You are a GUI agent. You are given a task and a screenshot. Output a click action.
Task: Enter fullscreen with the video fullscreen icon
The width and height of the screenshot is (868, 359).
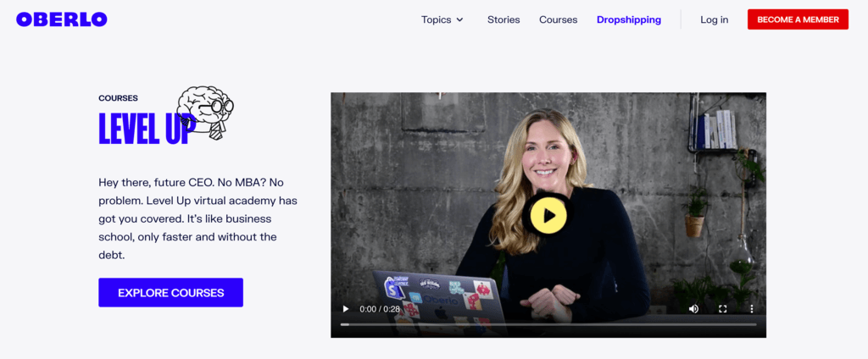tap(722, 309)
